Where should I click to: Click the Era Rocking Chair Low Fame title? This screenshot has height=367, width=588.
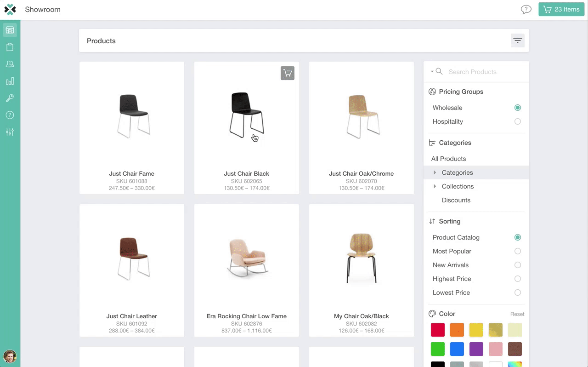click(247, 316)
